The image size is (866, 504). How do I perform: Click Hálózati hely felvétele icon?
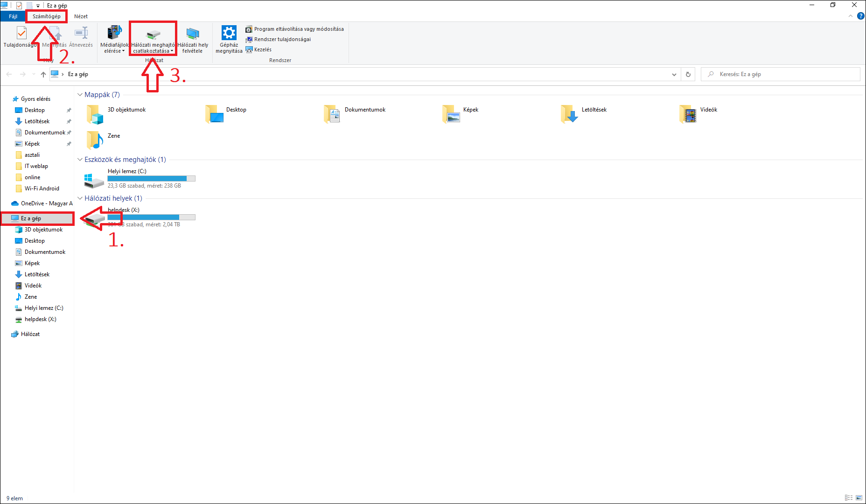pos(193,34)
